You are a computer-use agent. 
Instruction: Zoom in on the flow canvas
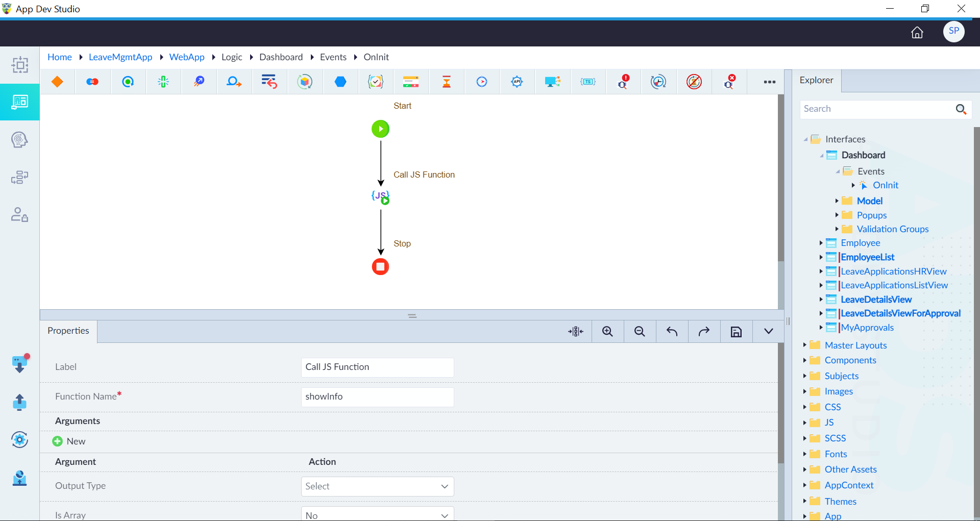click(x=607, y=332)
